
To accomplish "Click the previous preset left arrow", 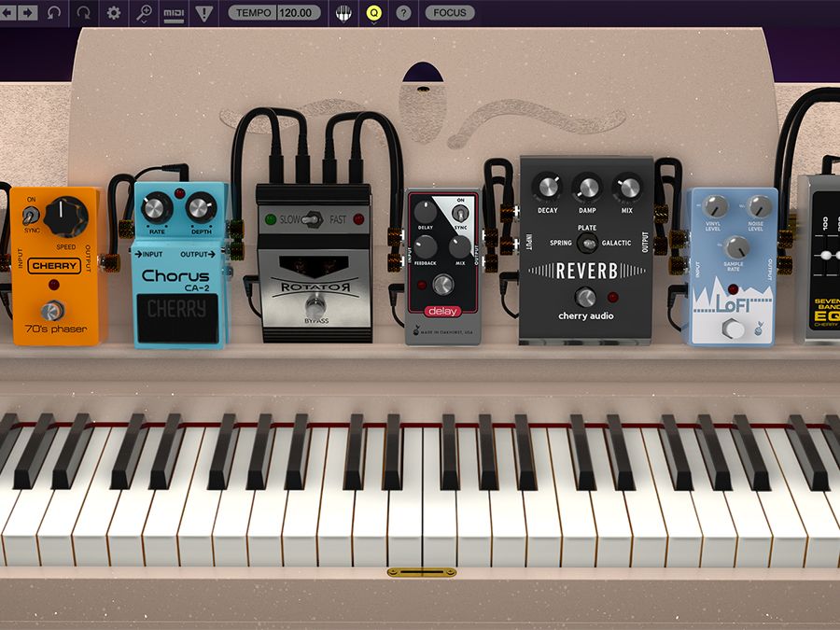I will point(8,13).
